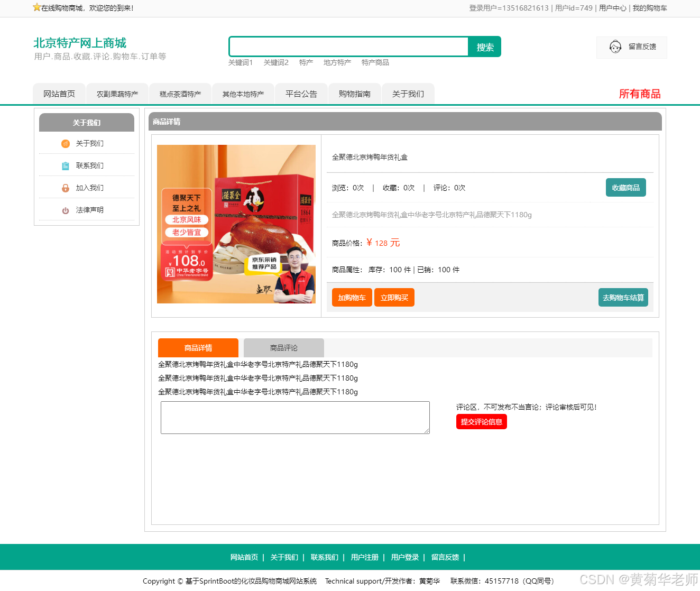The image size is (700, 591).
Task: Select 法律声明 in the left sidebar
Action: (x=90, y=210)
